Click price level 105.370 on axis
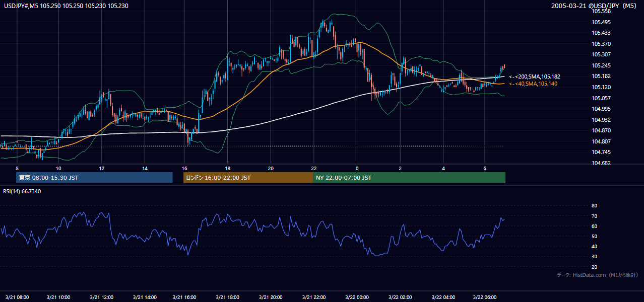The image size is (644, 302). coord(602,44)
